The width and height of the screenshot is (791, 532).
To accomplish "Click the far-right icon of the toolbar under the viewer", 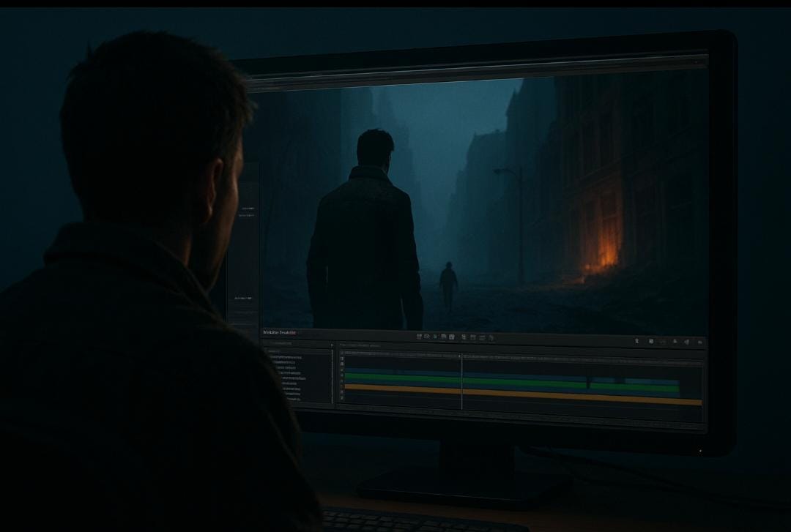I will pos(699,342).
